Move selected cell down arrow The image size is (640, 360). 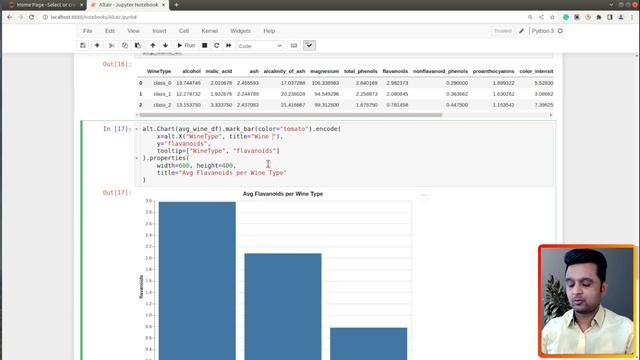[165, 46]
